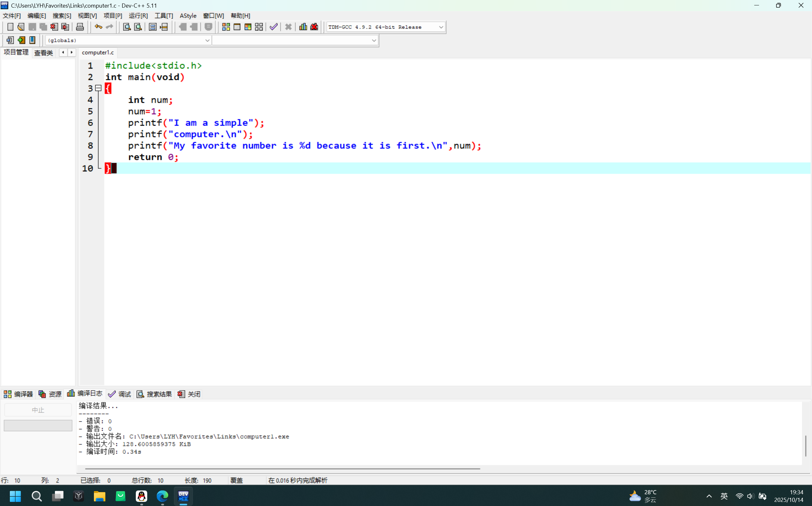Viewport: 812px width, 506px height.
Task: Click the 关闭 button in bottom panel
Action: [x=189, y=394]
